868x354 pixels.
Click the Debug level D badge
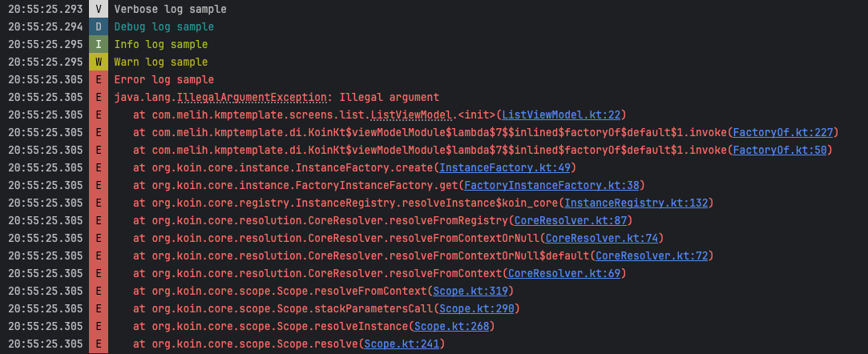[98, 27]
